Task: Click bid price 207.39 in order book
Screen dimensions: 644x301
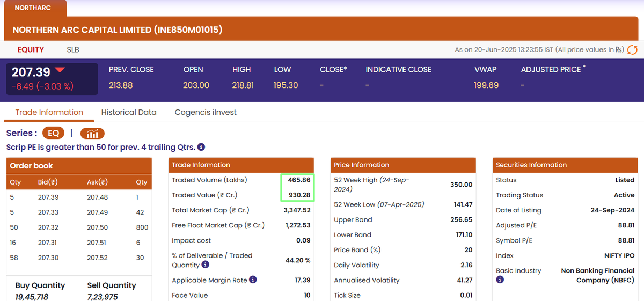Action: [x=48, y=197]
